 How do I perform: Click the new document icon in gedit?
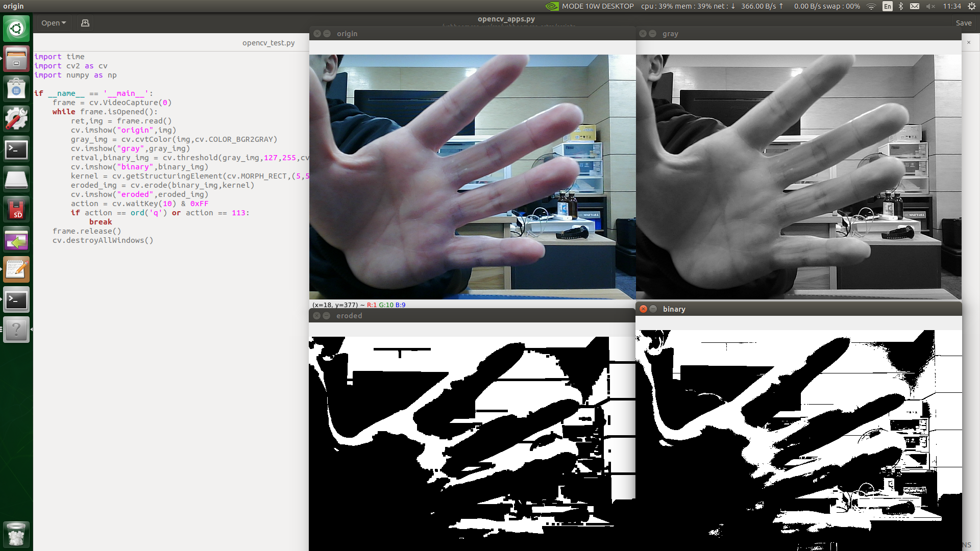pyautogui.click(x=85, y=23)
